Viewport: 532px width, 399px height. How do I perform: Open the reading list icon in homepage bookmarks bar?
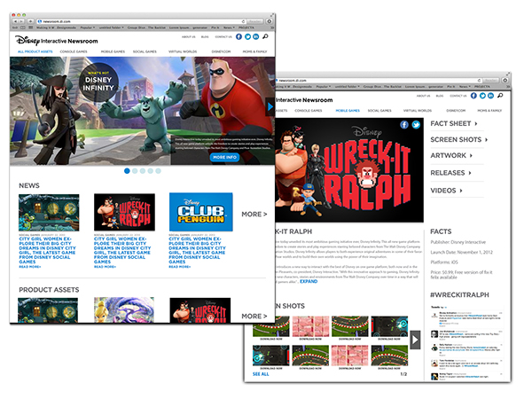pyautogui.click(x=15, y=27)
